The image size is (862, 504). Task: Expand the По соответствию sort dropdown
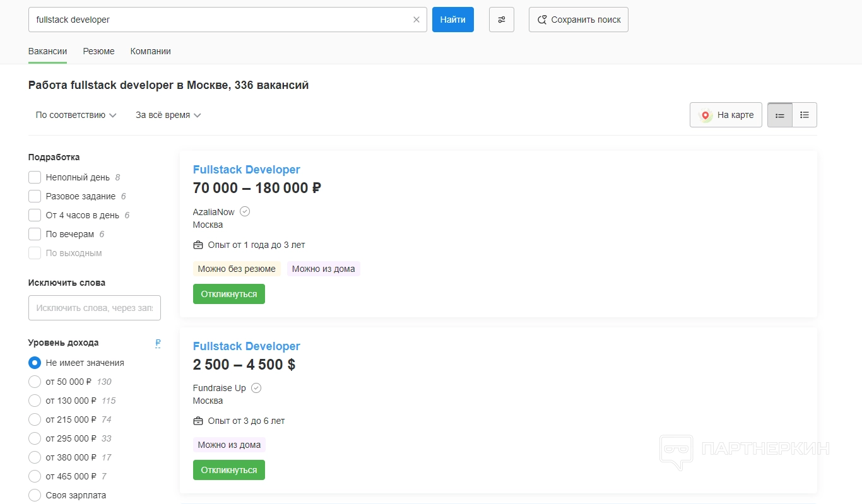pos(76,115)
